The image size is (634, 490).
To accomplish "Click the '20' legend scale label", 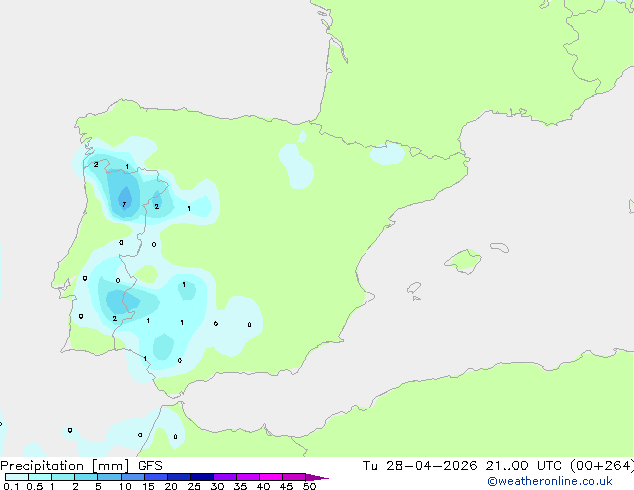I will pyautogui.click(x=171, y=486).
